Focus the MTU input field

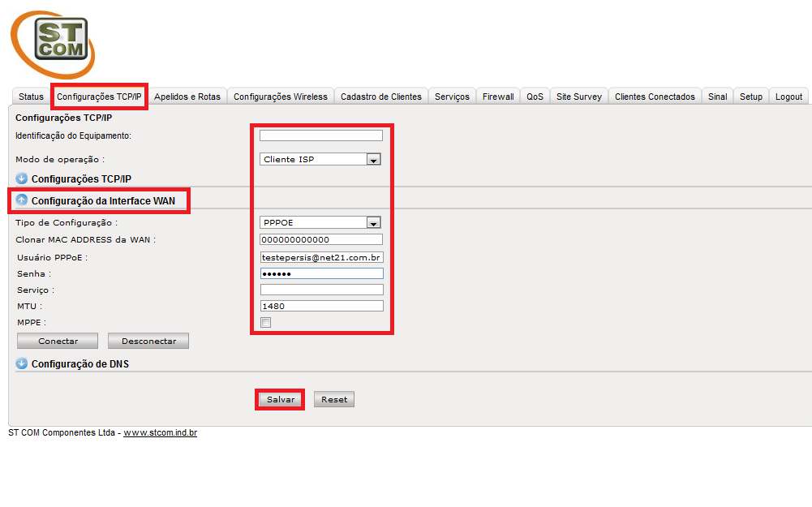[321, 307]
